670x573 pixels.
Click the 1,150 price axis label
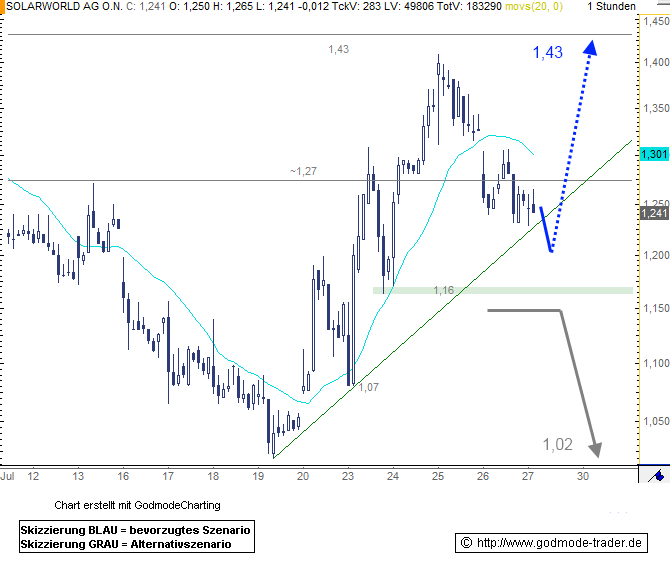(x=656, y=308)
